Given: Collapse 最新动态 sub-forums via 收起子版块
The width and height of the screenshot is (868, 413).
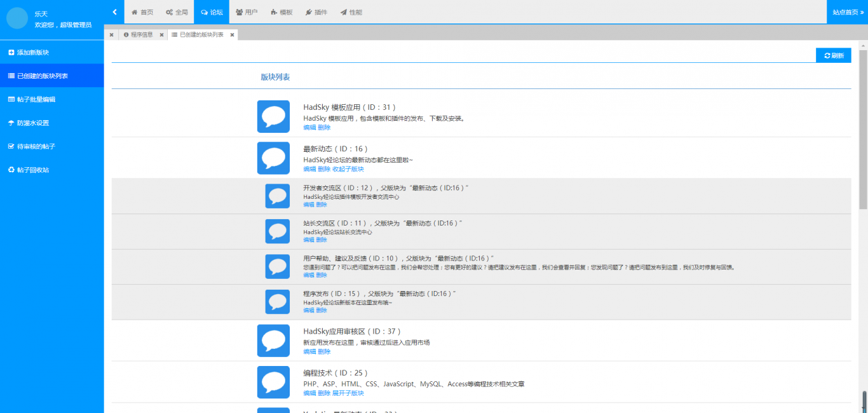Looking at the screenshot, I should click(x=348, y=169).
